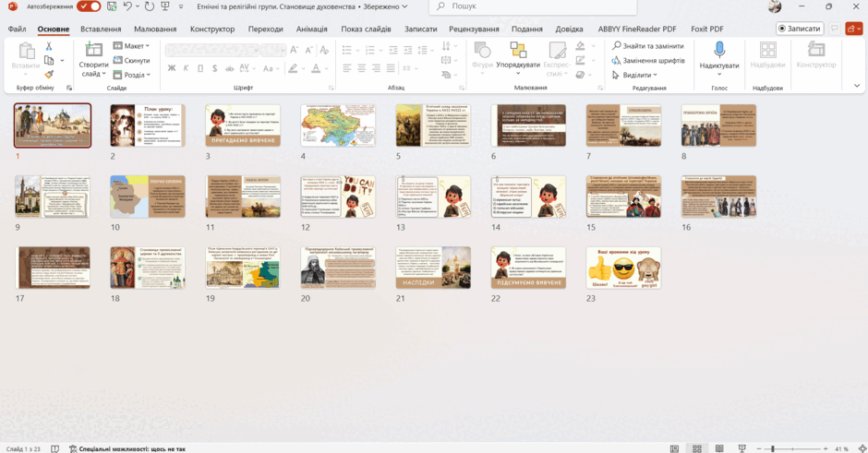This screenshot has width=868, height=453.
Task: Open the Layout (Макет) dropdown
Action: pyautogui.click(x=132, y=46)
